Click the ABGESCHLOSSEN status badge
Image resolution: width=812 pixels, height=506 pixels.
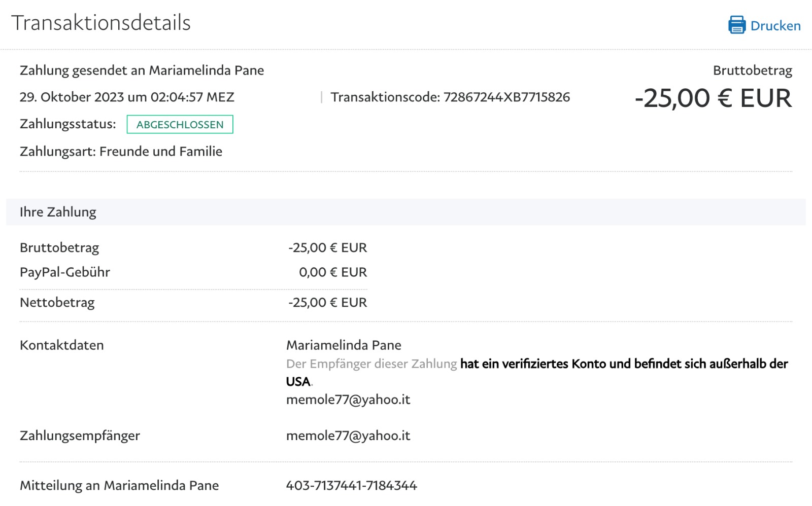(x=180, y=125)
